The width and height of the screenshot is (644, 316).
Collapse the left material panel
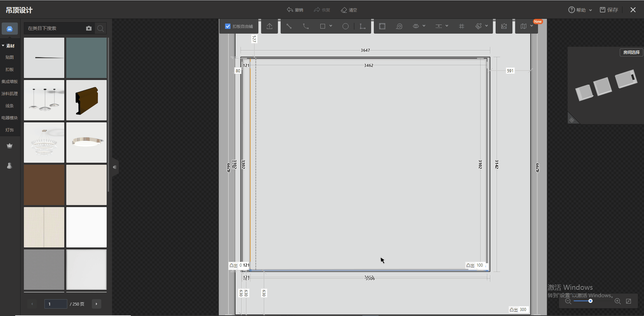point(114,167)
